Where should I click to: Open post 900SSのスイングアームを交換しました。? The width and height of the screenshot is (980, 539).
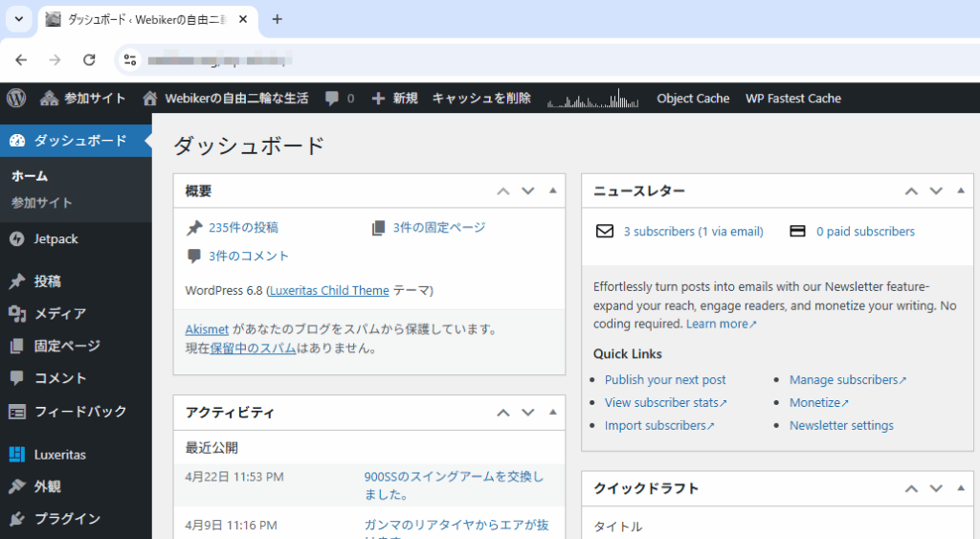click(x=455, y=485)
